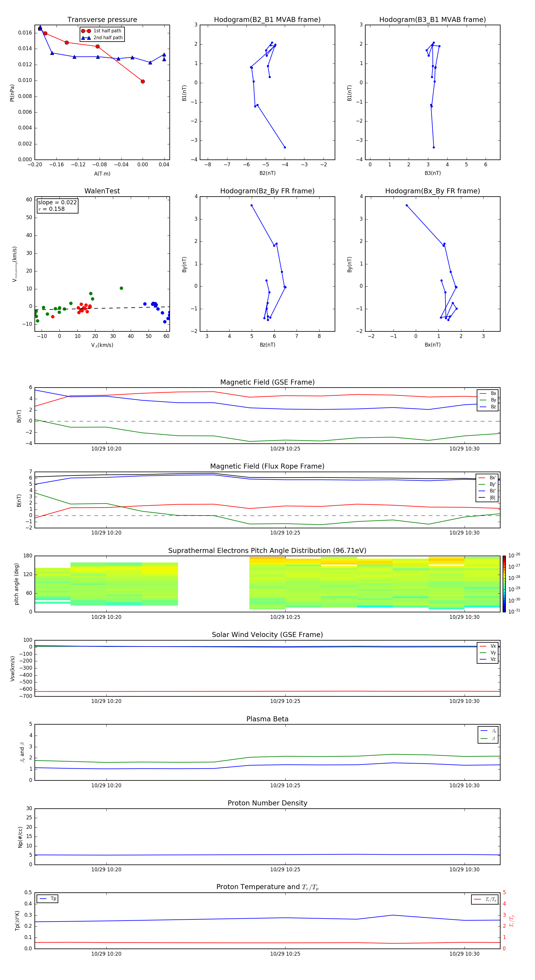Click the By legend entry in GSE plot
The image size is (535, 980).
click(488, 400)
